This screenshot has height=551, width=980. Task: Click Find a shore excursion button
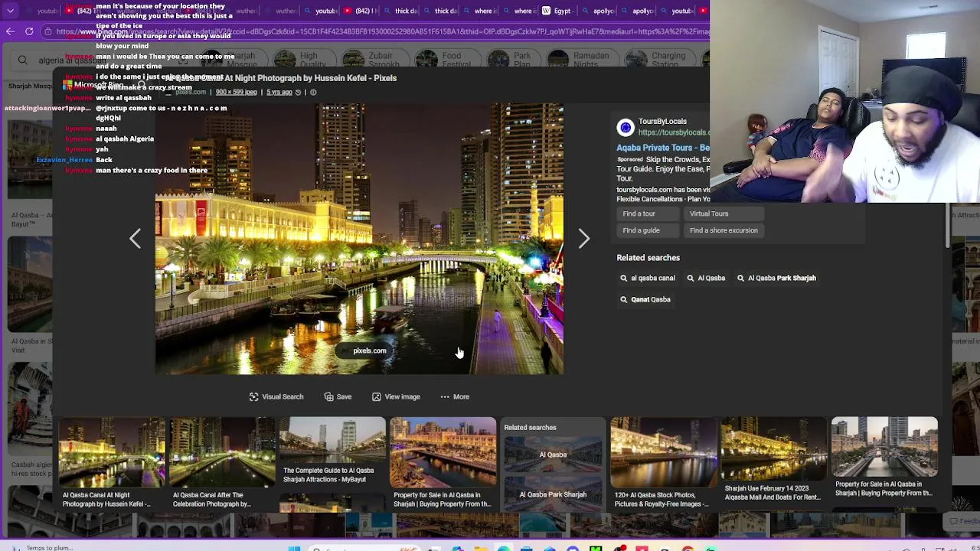pos(724,230)
